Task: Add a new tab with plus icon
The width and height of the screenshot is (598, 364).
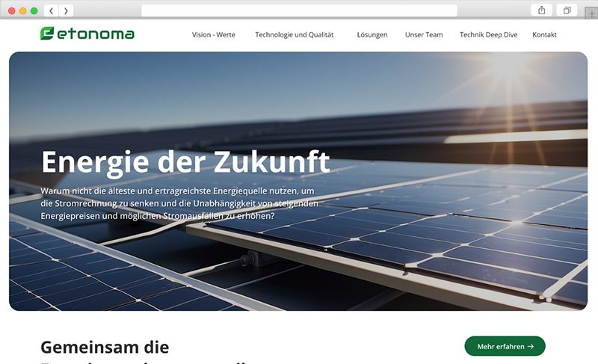Action: [591, 13]
